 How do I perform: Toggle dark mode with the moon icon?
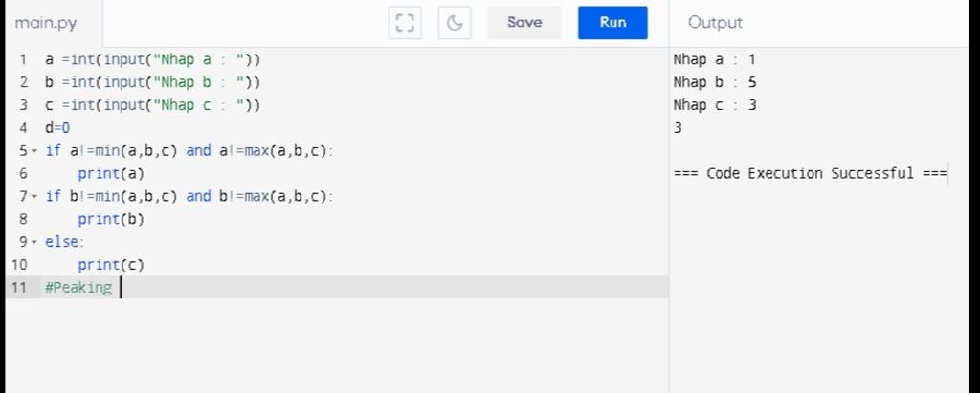tap(455, 23)
